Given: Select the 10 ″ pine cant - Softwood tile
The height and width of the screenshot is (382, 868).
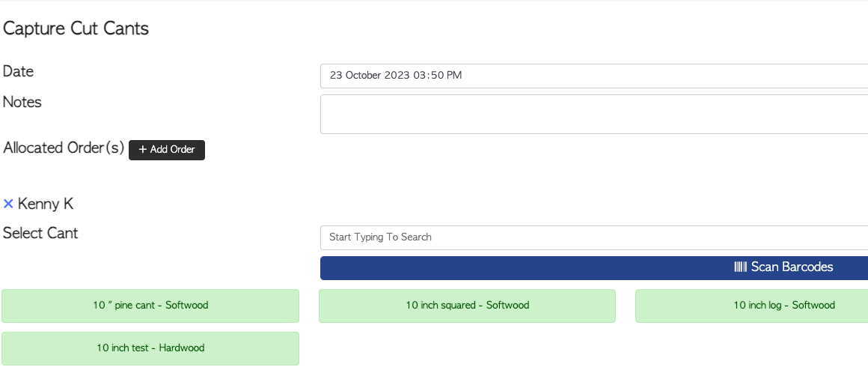Looking at the screenshot, I should (x=150, y=306).
